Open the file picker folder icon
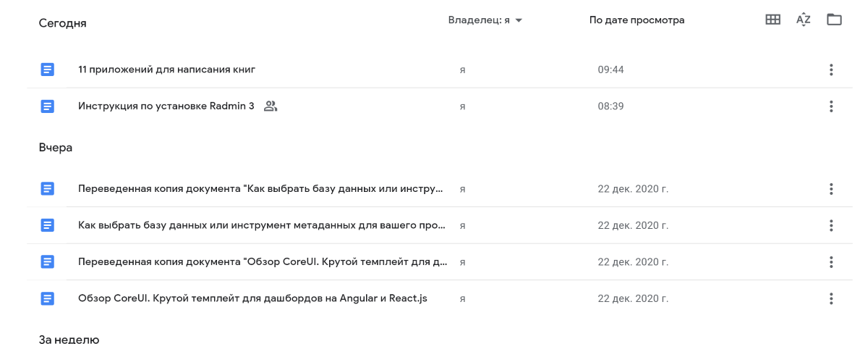Screen dimensions: 868x344 834,20
